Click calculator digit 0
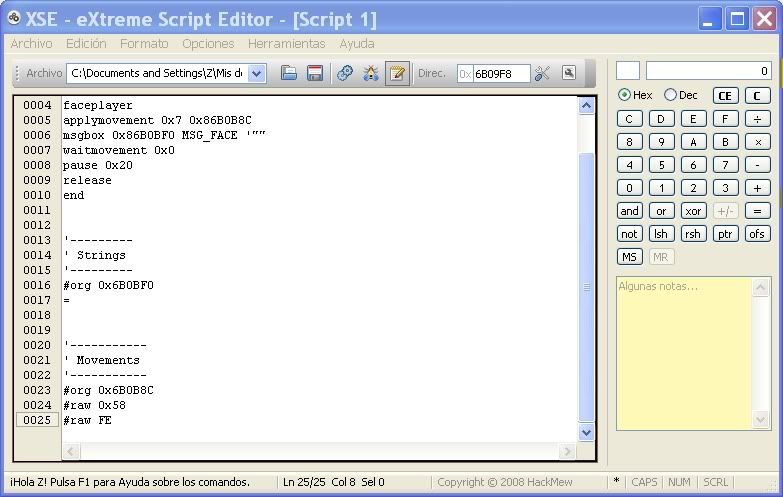The width and height of the screenshot is (783, 497). coord(629,188)
